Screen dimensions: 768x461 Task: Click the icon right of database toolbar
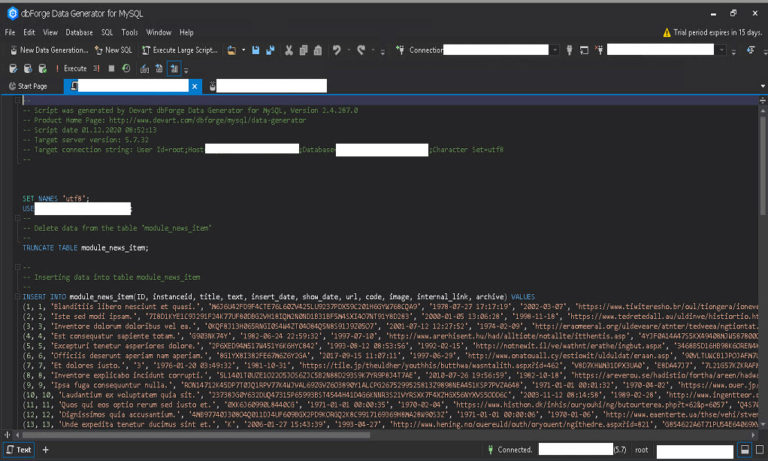(x=750, y=50)
